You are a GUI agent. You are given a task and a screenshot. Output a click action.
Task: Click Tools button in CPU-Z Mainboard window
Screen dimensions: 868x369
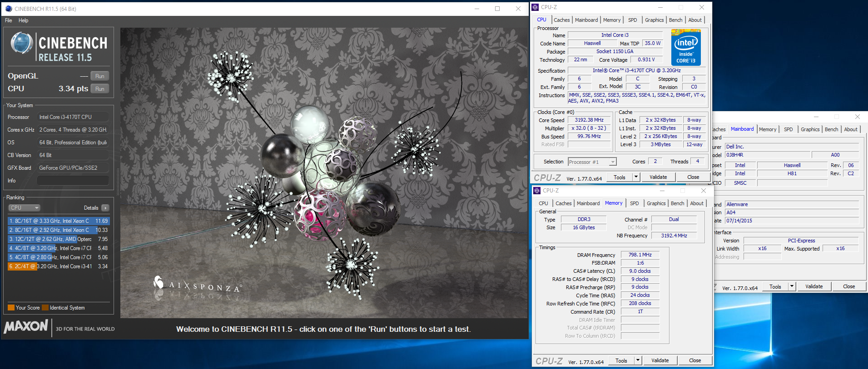click(x=775, y=287)
